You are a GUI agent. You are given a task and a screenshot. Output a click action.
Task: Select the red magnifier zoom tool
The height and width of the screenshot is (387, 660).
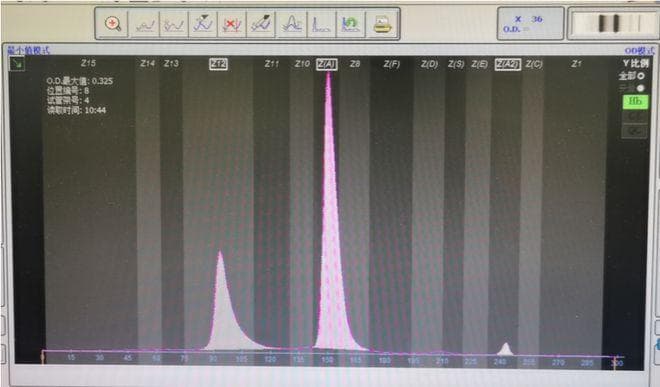point(112,24)
